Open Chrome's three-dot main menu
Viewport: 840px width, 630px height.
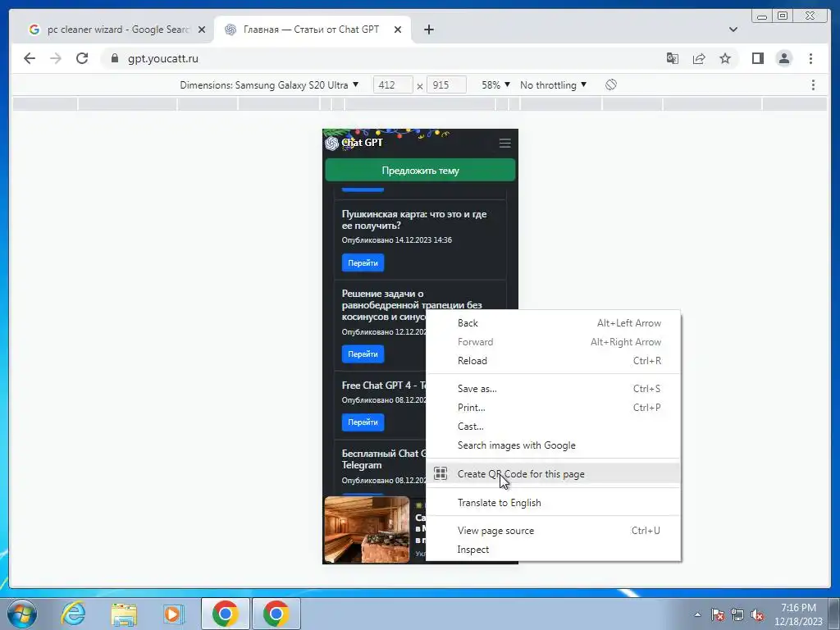810,58
